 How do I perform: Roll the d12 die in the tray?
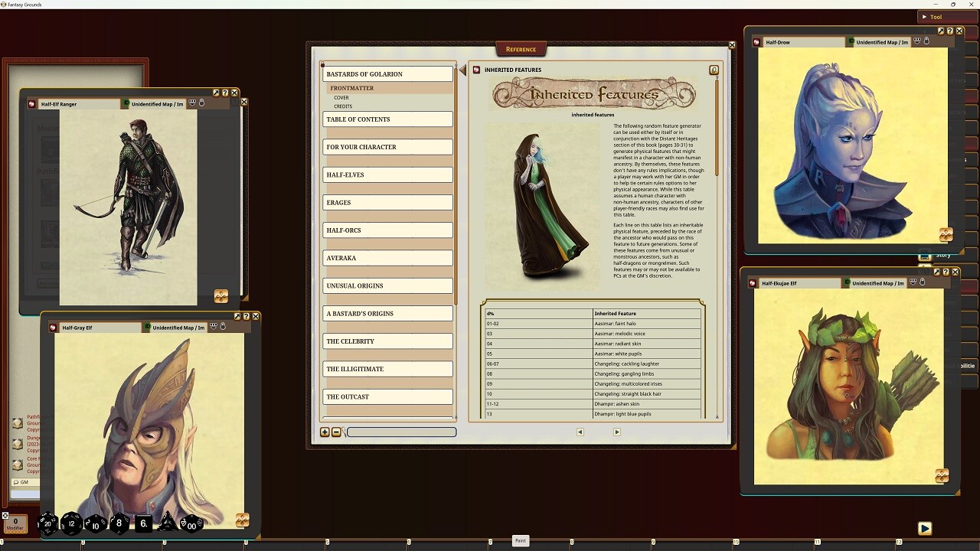71,523
